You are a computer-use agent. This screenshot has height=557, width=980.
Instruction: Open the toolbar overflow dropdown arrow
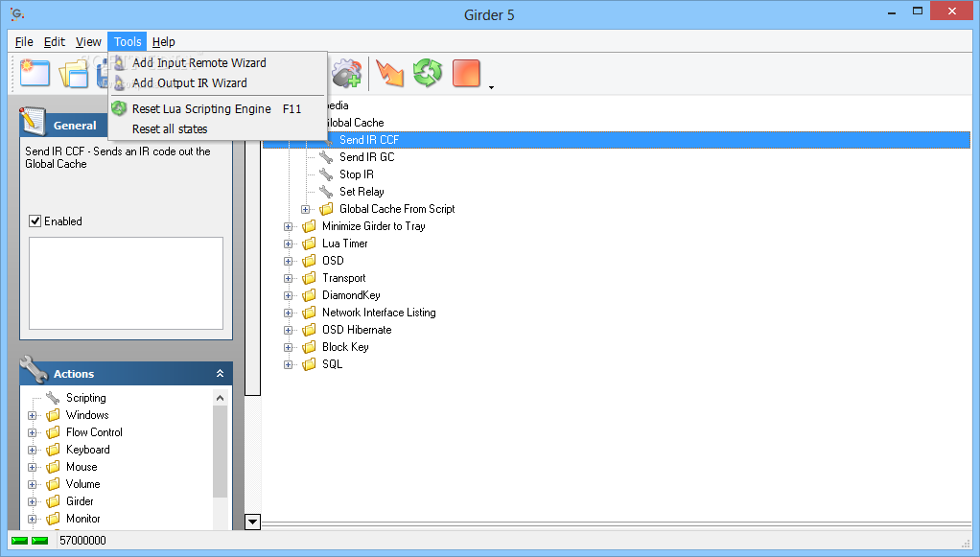click(491, 87)
